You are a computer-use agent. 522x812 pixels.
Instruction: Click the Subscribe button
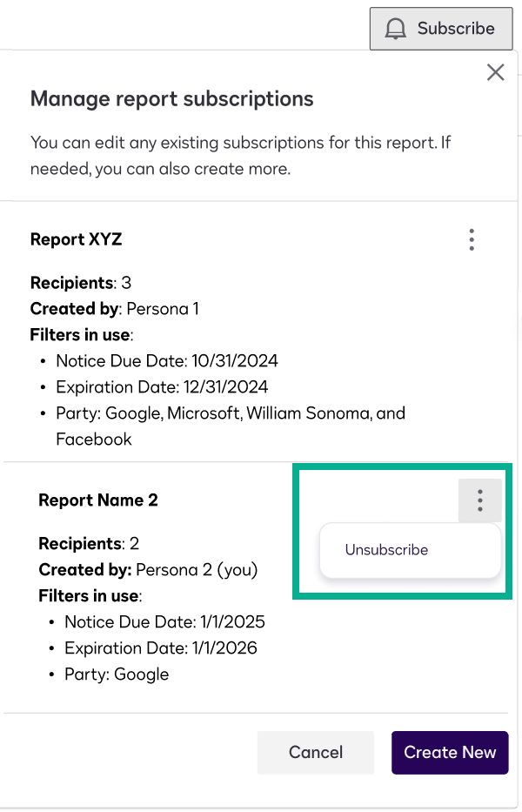pos(440,29)
